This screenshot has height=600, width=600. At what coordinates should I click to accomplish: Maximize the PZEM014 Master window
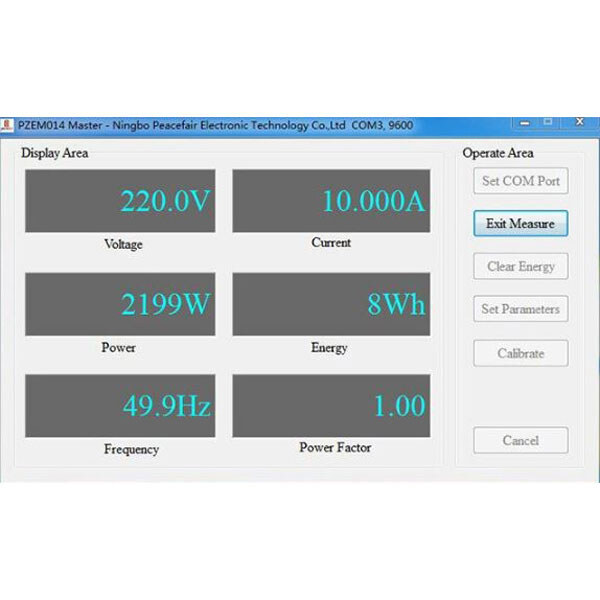coord(548,122)
